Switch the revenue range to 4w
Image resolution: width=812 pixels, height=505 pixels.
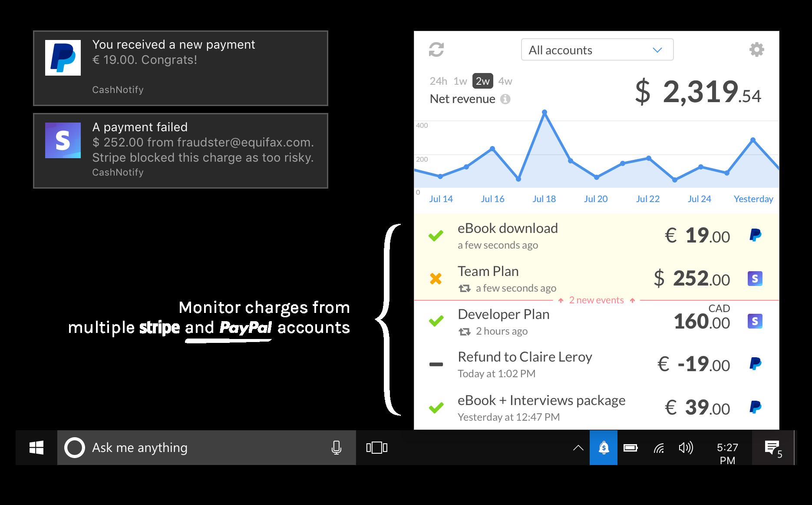click(x=505, y=81)
